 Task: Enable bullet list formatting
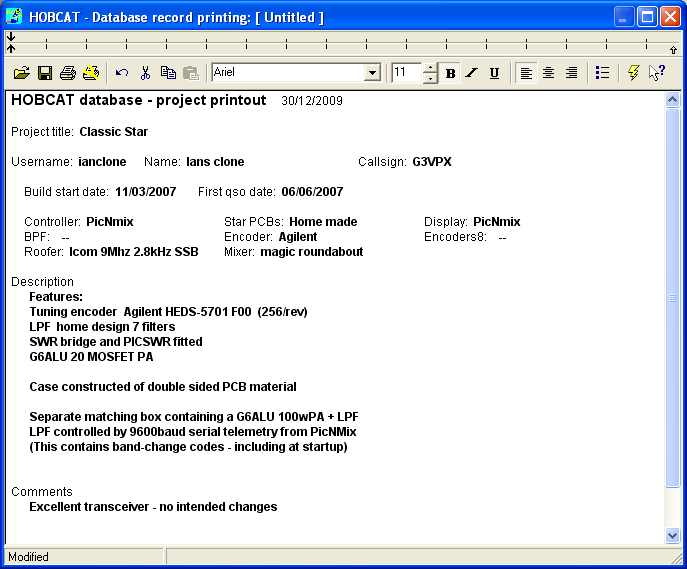coord(602,73)
